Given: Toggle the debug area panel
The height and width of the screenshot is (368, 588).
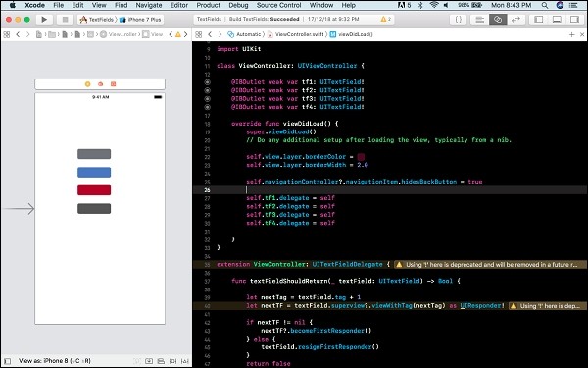Looking at the screenshot, I should pos(557,20).
